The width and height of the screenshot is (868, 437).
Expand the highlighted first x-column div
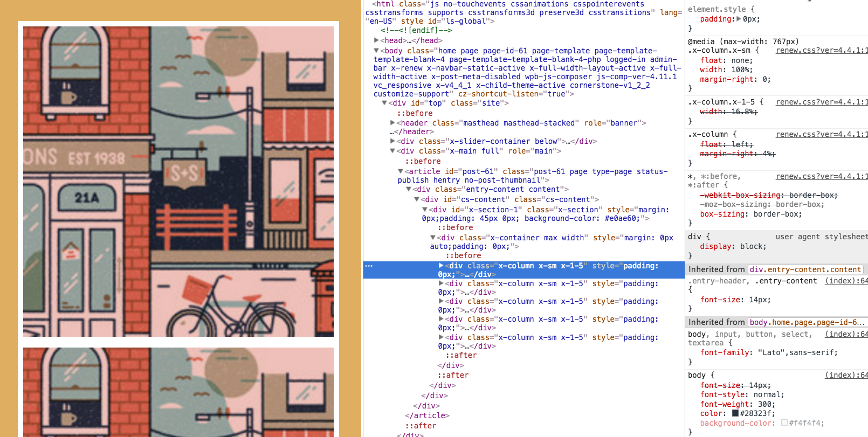coord(441,266)
